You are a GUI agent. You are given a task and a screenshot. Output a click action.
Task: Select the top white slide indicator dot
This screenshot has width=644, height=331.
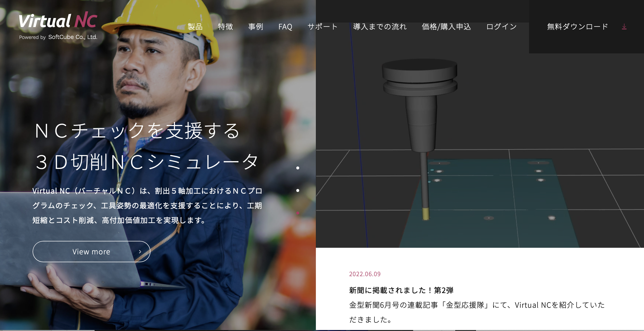click(x=297, y=168)
